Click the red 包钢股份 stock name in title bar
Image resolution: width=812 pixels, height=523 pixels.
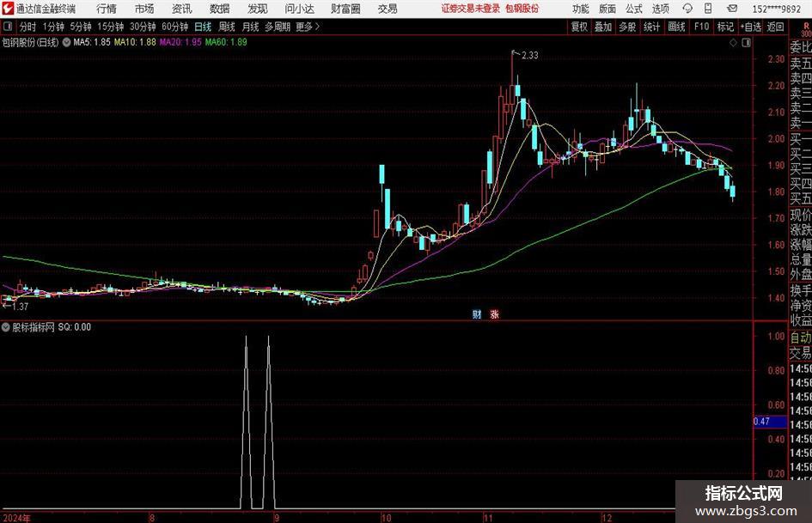(522, 9)
